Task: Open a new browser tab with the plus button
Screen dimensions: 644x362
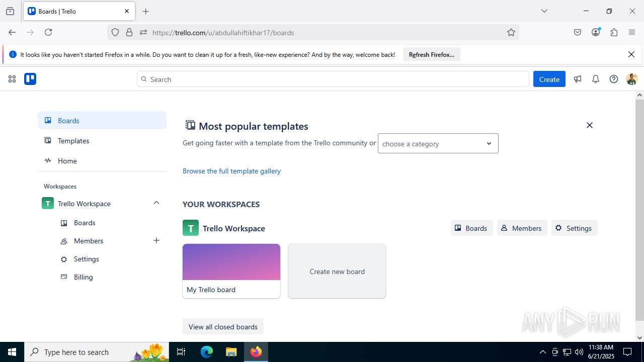Action: click(x=145, y=11)
